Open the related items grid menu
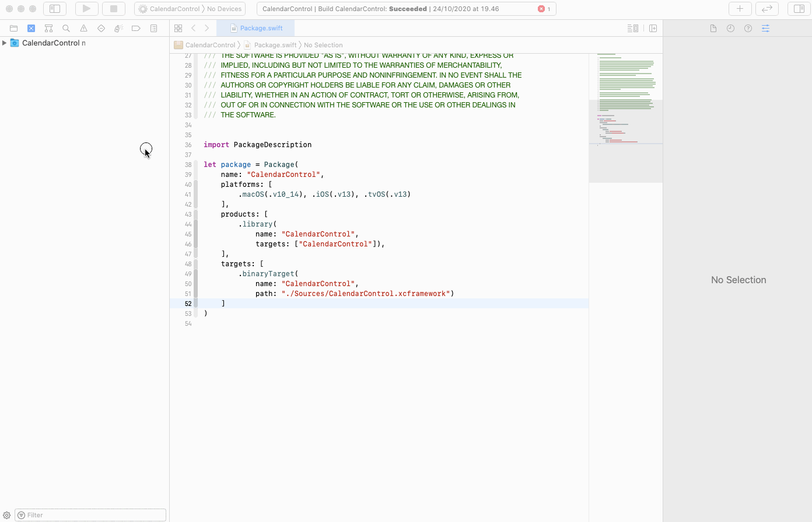812x522 pixels. [178, 28]
